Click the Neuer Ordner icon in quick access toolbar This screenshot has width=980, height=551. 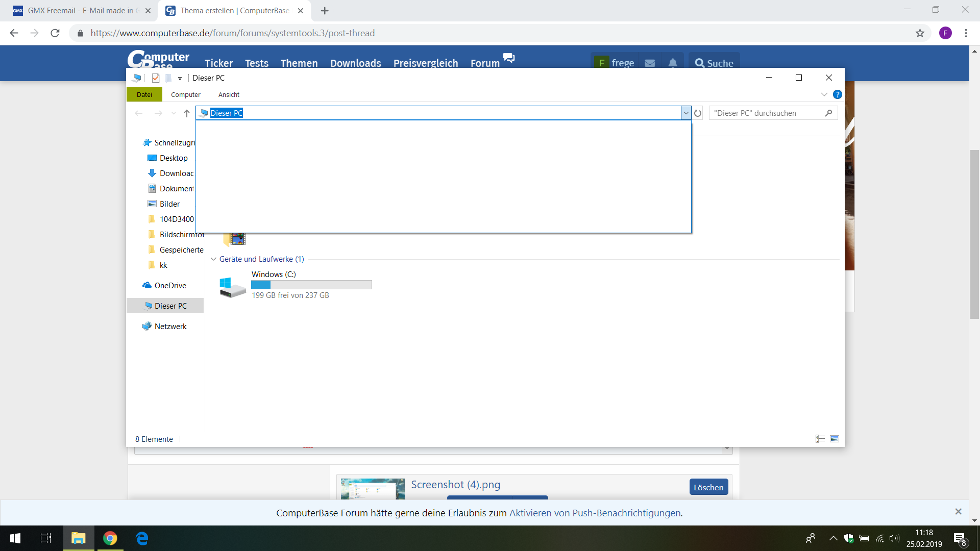(168, 78)
